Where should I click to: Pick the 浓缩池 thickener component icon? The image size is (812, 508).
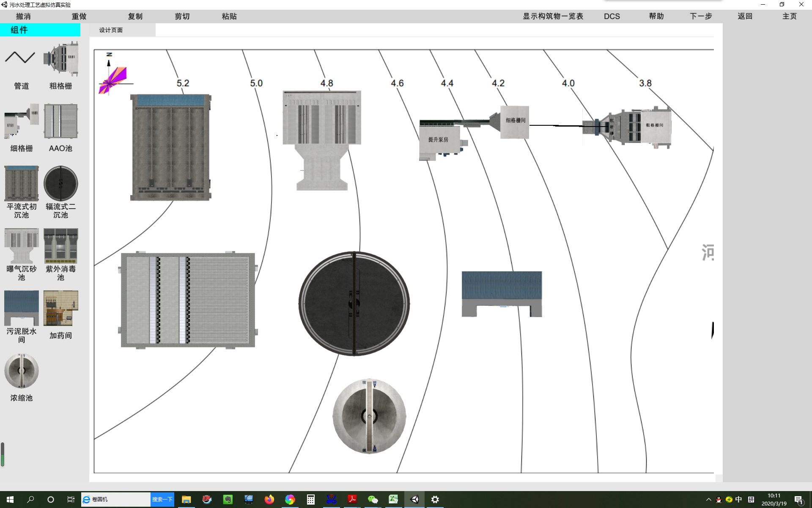coord(21,371)
